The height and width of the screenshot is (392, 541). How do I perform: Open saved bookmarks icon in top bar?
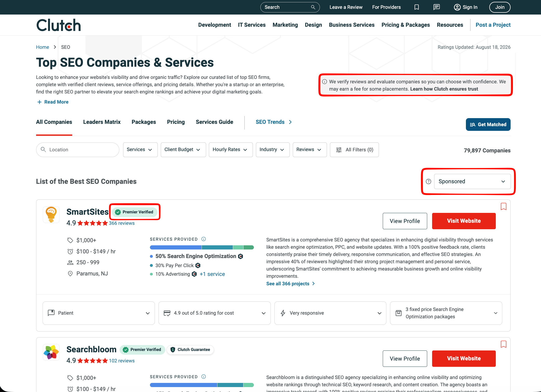click(x=417, y=7)
